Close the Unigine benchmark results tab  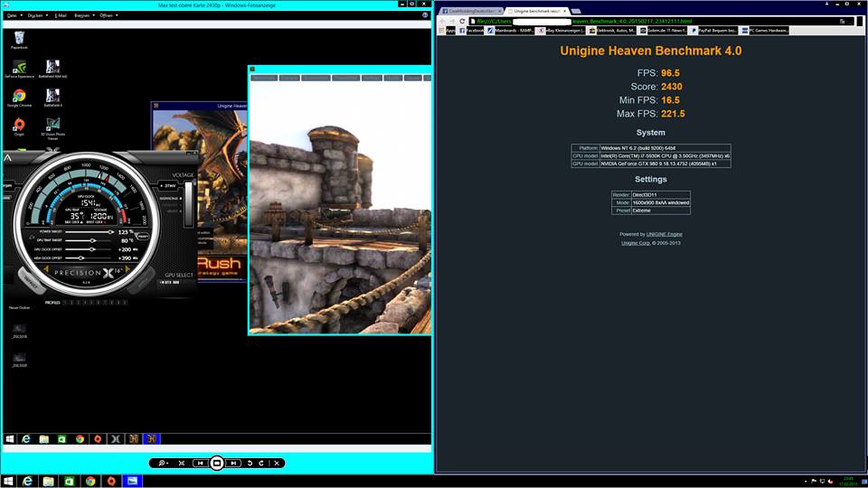tap(564, 11)
